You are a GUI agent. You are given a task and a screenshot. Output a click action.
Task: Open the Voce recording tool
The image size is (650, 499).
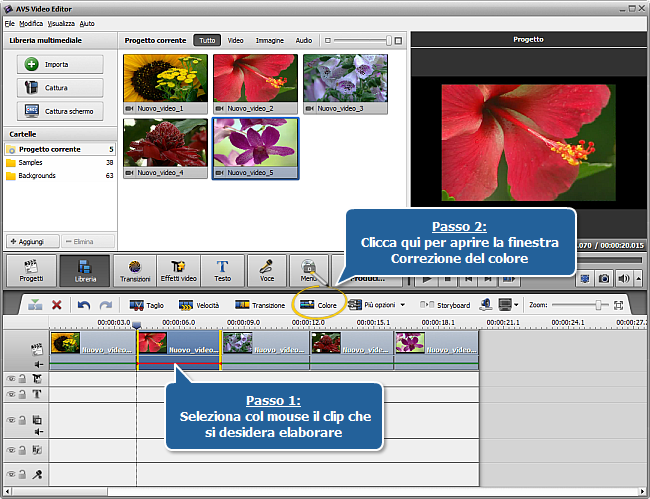(267, 271)
